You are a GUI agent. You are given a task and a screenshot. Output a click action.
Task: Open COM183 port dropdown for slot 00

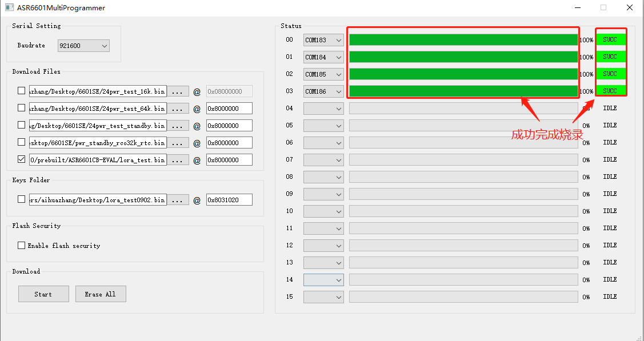click(x=323, y=40)
